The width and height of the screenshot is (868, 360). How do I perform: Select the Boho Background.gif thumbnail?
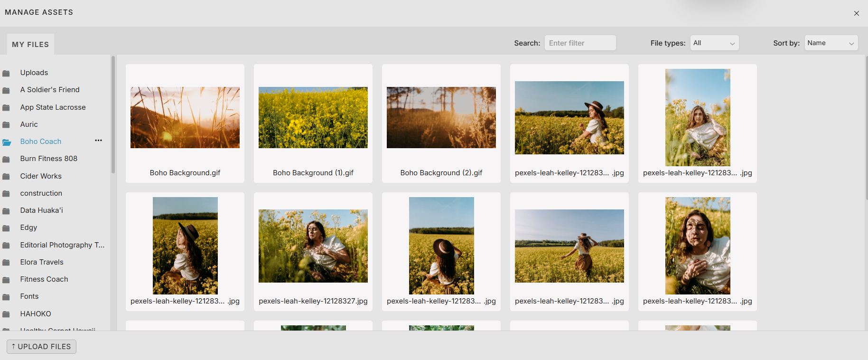(x=185, y=118)
